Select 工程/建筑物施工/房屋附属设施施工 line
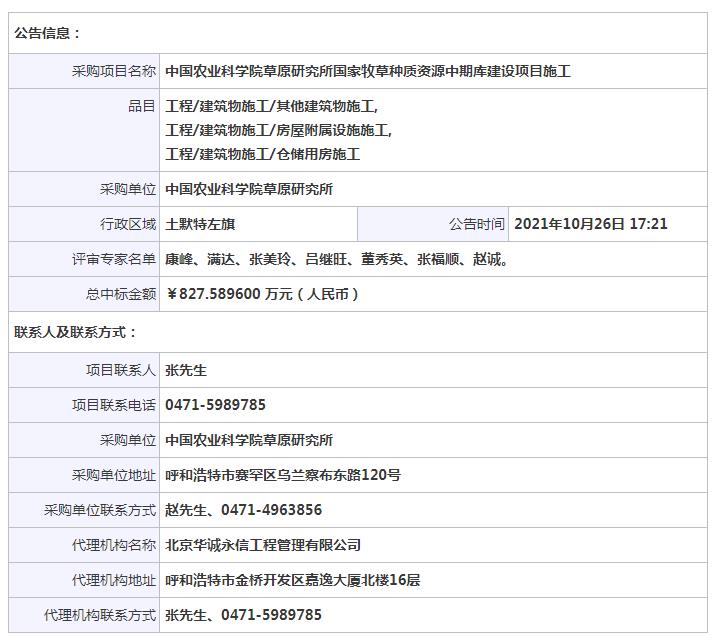 pyautogui.click(x=278, y=130)
